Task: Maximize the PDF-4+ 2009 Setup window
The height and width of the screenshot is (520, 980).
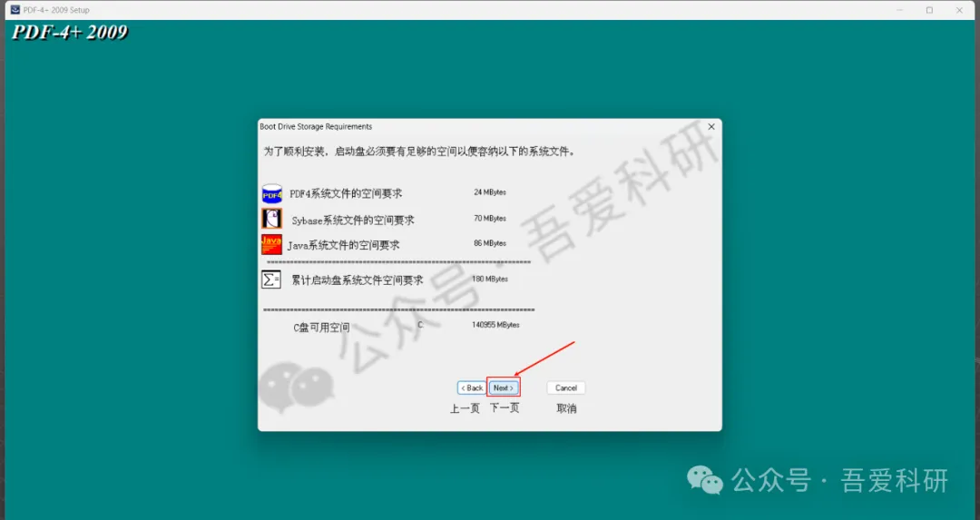Action: coord(929,10)
